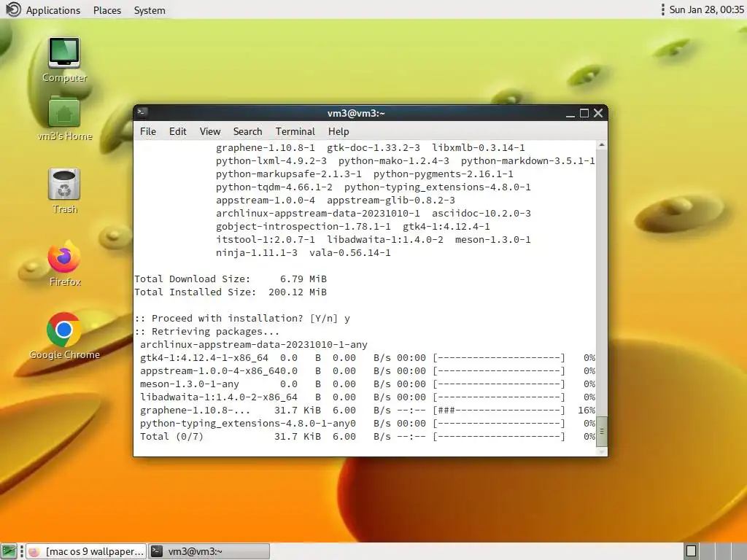Viewport: 747px width, 560px height.
Task: Click the 'appstream-1.0.0-4-x86_64' download row
Action: [x=368, y=371]
